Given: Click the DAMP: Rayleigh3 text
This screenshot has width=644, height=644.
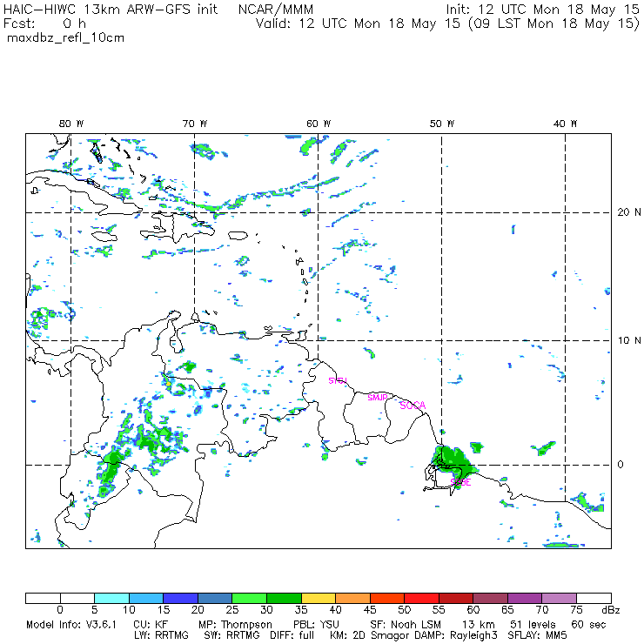Looking at the screenshot, I should point(456,635).
